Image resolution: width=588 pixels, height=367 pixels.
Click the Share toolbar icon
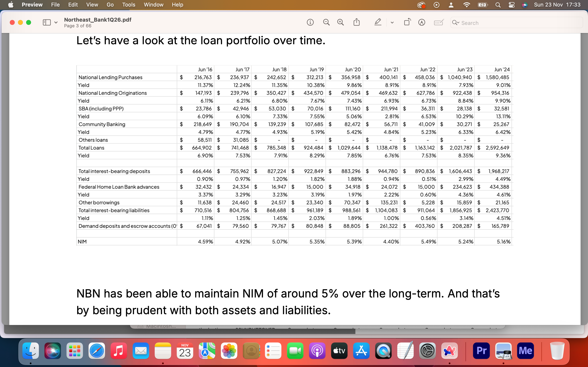356,22
